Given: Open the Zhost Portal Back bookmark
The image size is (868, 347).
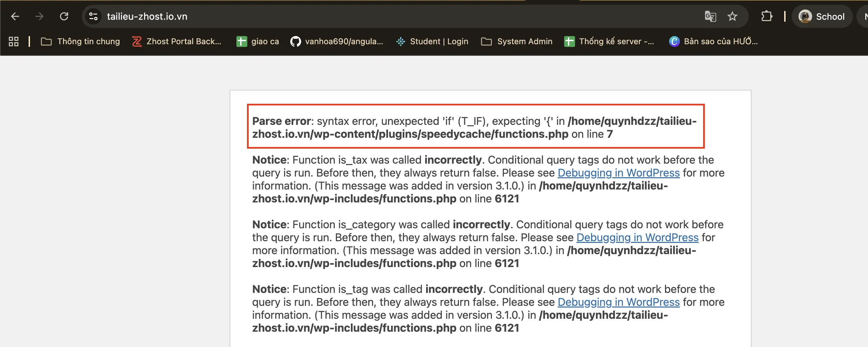Looking at the screenshot, I should click(177, 42).
